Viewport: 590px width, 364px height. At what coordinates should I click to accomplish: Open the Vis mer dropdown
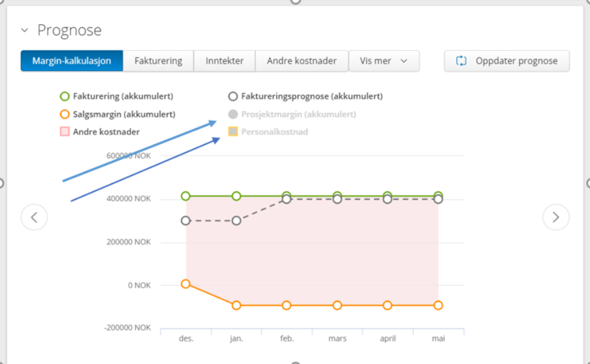(384, 61)
